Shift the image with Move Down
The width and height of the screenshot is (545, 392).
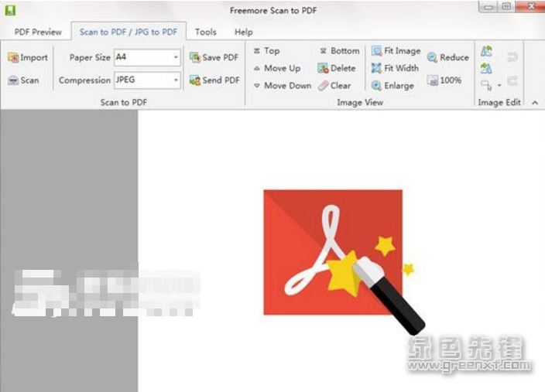click(x=283, y=85)
